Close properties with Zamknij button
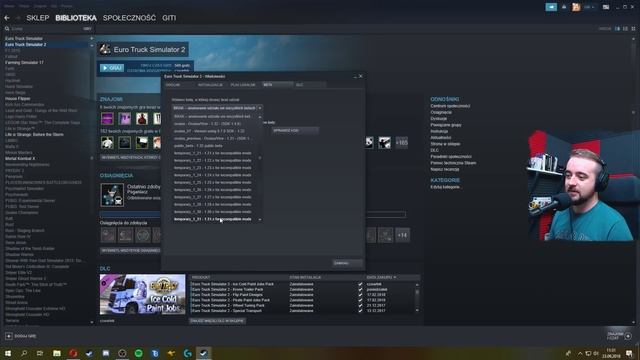The height and width of the screenshot is (360, 640). [x=347, y=263]
